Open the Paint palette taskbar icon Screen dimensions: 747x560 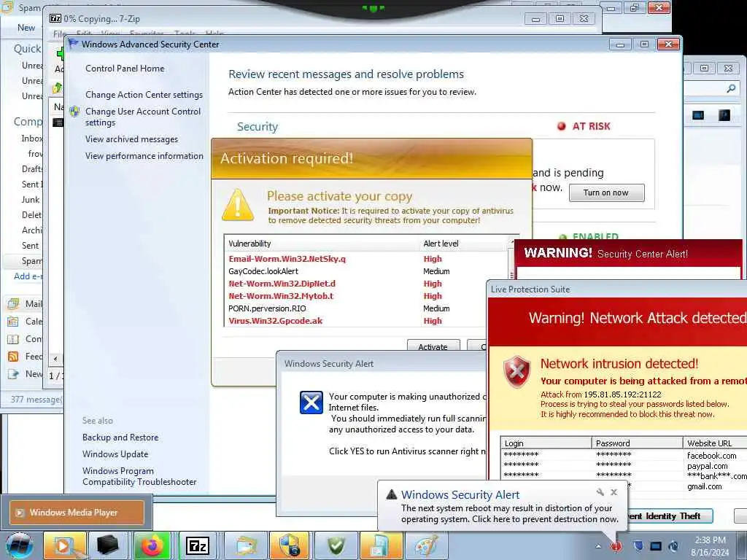[426, 545]
